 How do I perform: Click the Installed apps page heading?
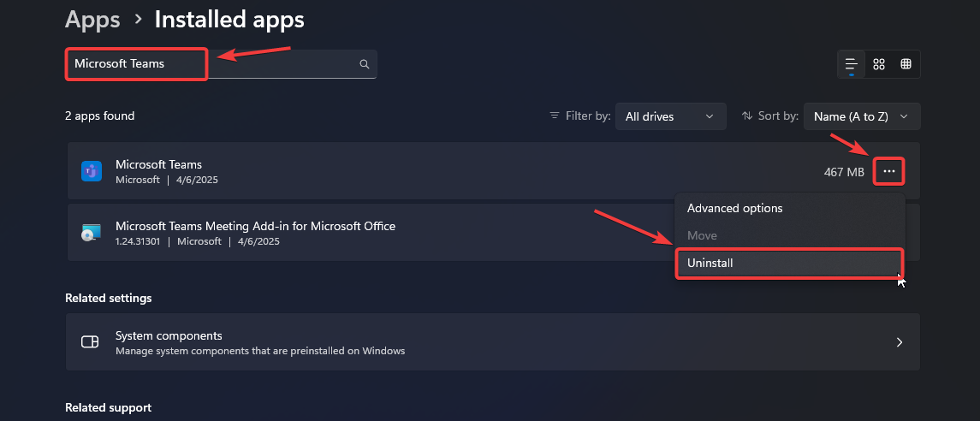pyautogui.click(x=229, y=20)
